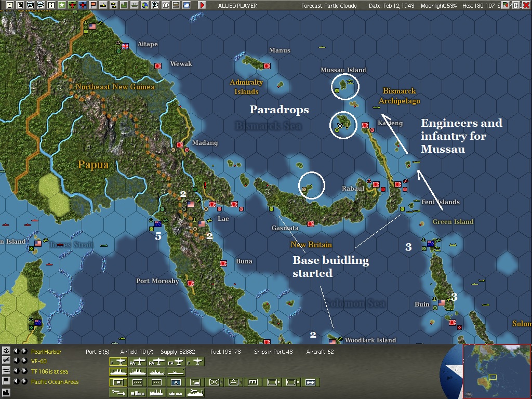Click the 'Date: Feb 12, 1943' text

tap(392, 6)
